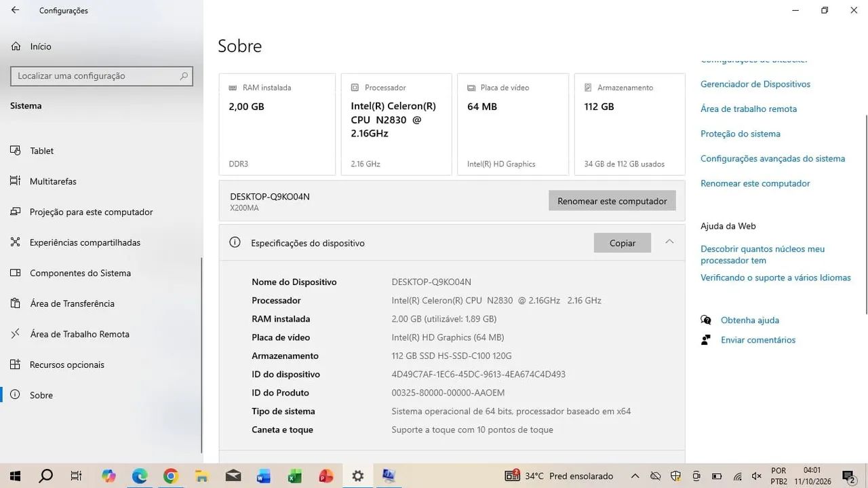Screen dimensions: 868x488
Task: Open Mail app from taskbar
Action: (x=233, y=476)
